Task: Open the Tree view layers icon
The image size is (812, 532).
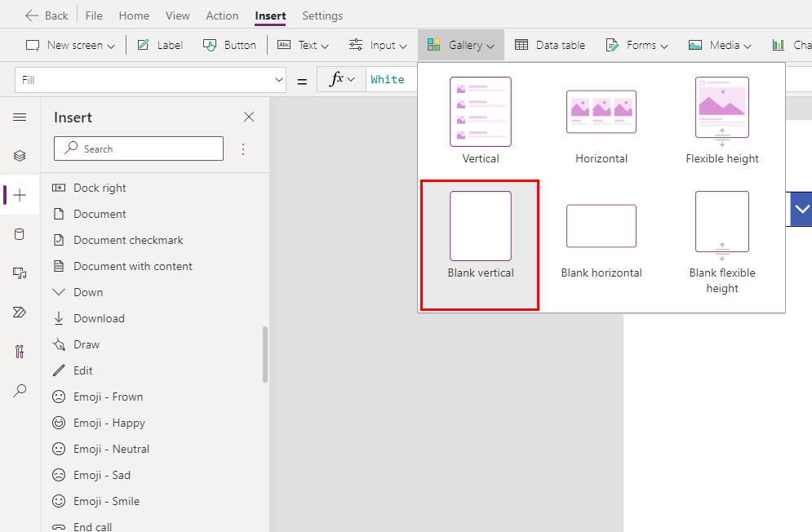Action: [20, 156]
